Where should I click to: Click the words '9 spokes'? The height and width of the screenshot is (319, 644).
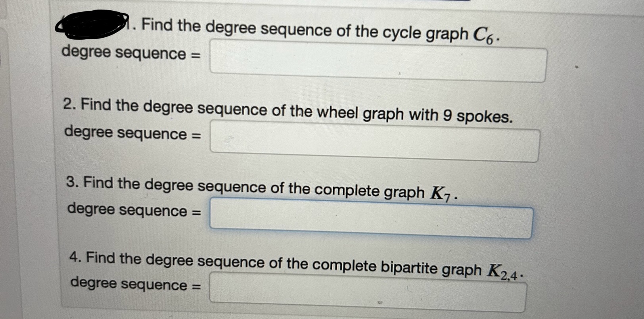coord(477,116)
